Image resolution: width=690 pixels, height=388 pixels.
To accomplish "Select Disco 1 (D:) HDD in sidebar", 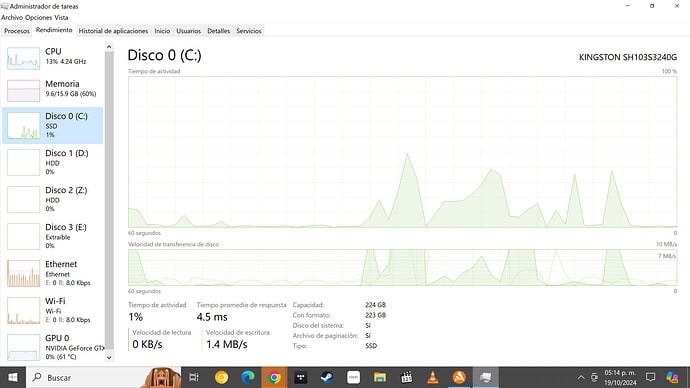I will click(52, 162).
